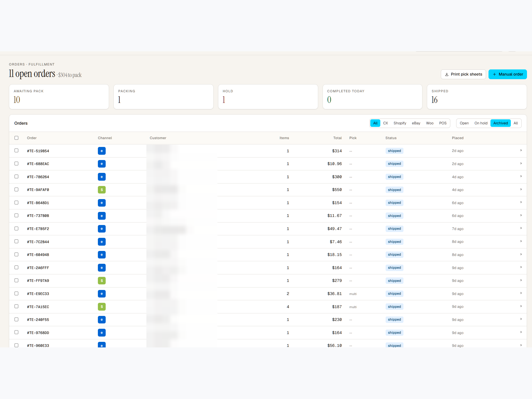Click eBay channel icon for order #TE-B648D1
This screenshot has height=399, width=532.
(x=102, y=203)
